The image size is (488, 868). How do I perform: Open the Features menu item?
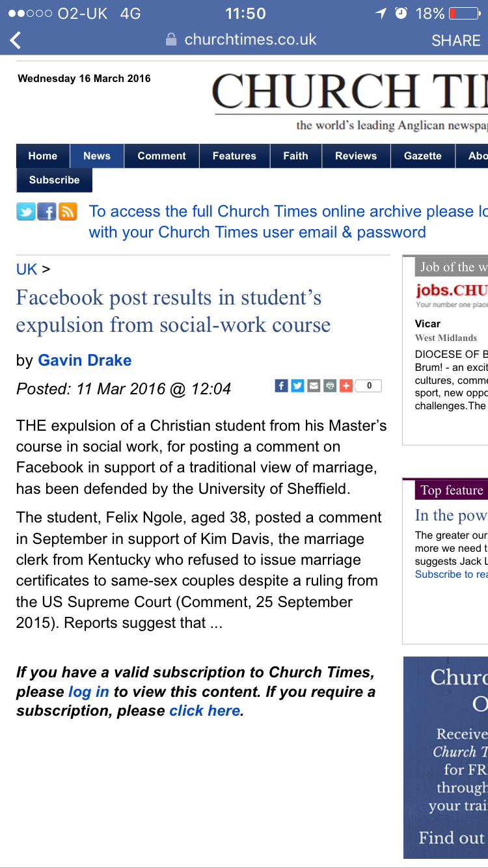[x=234, y=156]
